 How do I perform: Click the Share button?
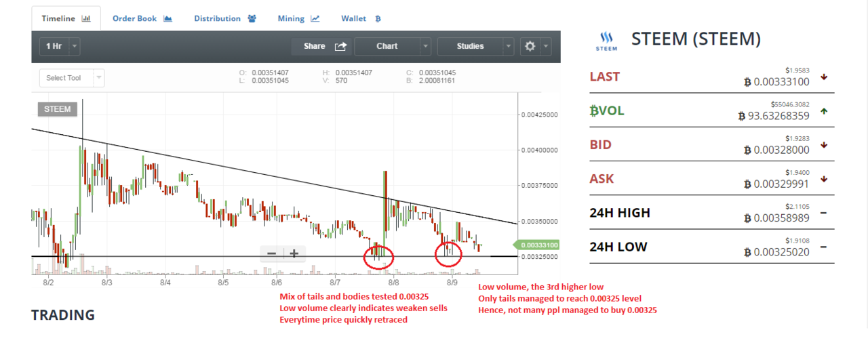click(321, 46)
